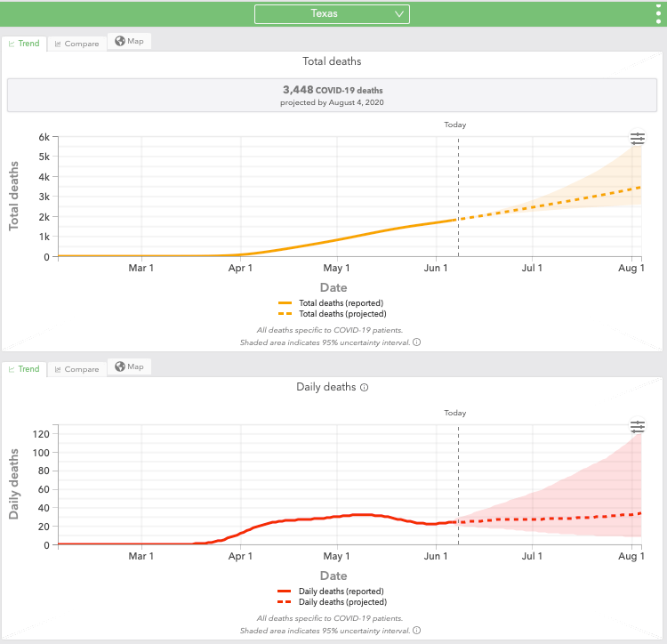Viewport: 667px width, 644px height.
Task: Toggle Total deaths (projected) legend series
Action: [333, 314]
